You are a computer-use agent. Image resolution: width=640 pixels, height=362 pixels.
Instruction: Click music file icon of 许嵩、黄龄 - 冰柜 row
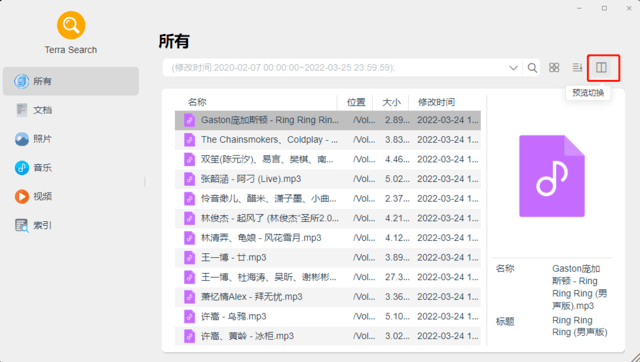pos(189,336)
